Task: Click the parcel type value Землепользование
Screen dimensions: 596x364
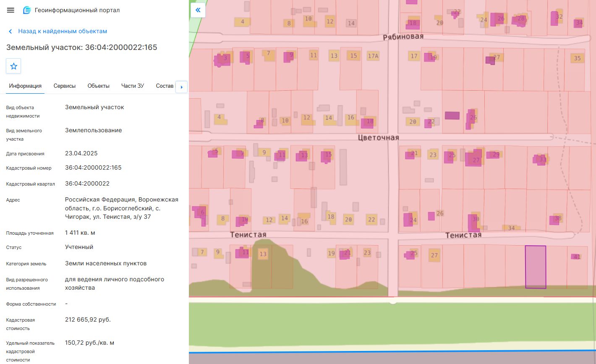Action: click(94, 130)
